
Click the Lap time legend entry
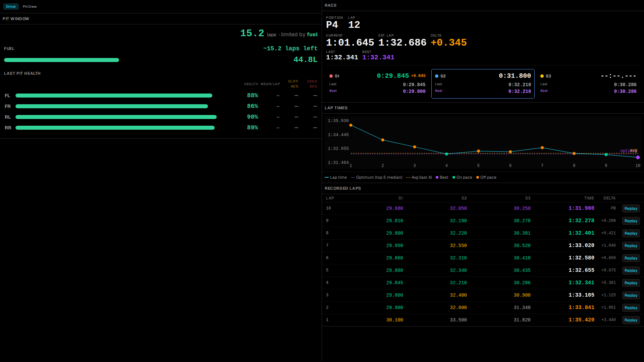(x=336, y=177)
